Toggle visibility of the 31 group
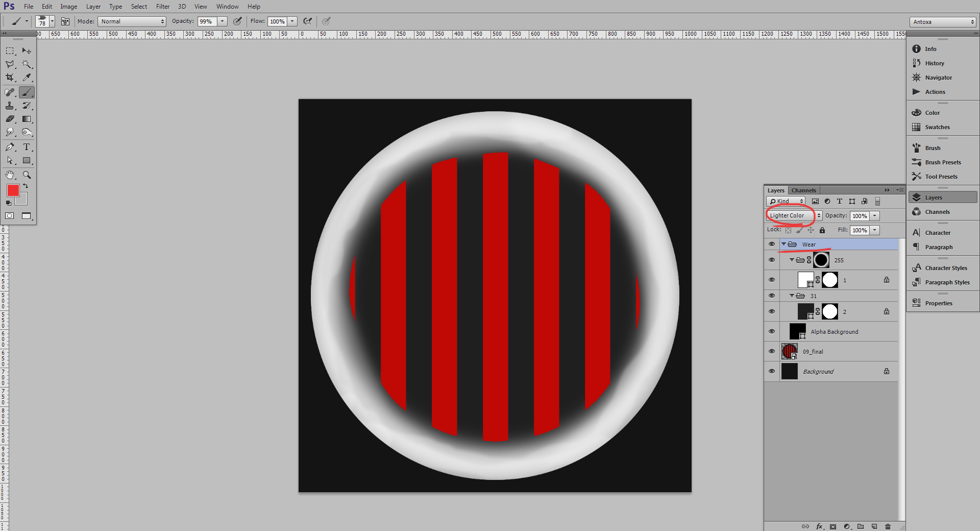 (772, 296)
